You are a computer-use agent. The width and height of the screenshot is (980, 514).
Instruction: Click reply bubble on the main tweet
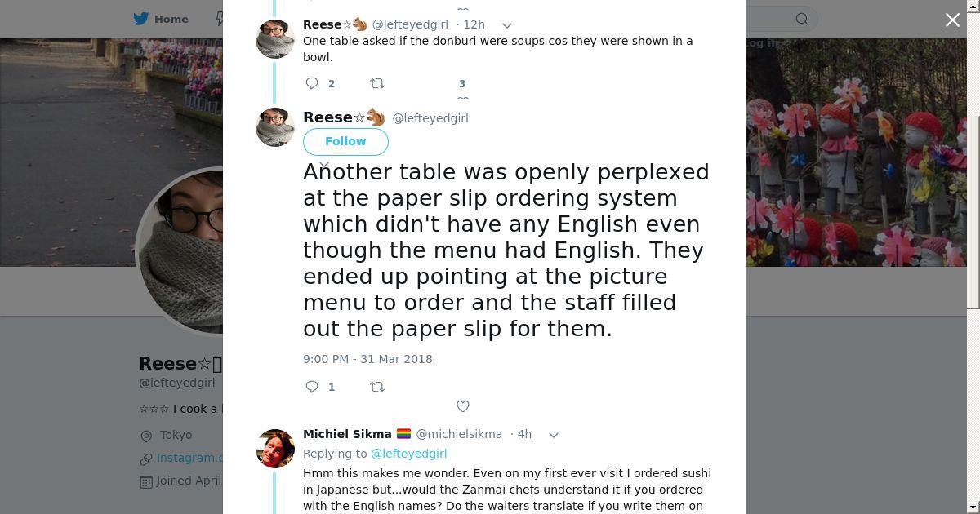coord(312,387)
